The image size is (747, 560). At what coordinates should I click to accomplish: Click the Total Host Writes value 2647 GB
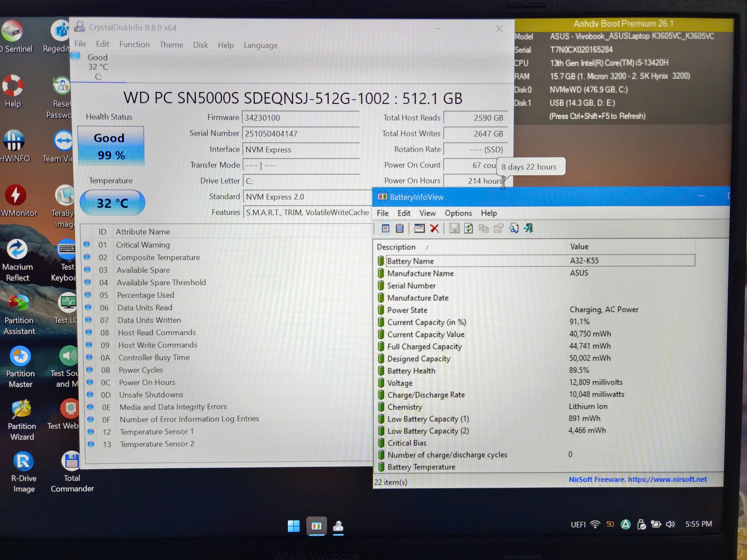point(476,134)
